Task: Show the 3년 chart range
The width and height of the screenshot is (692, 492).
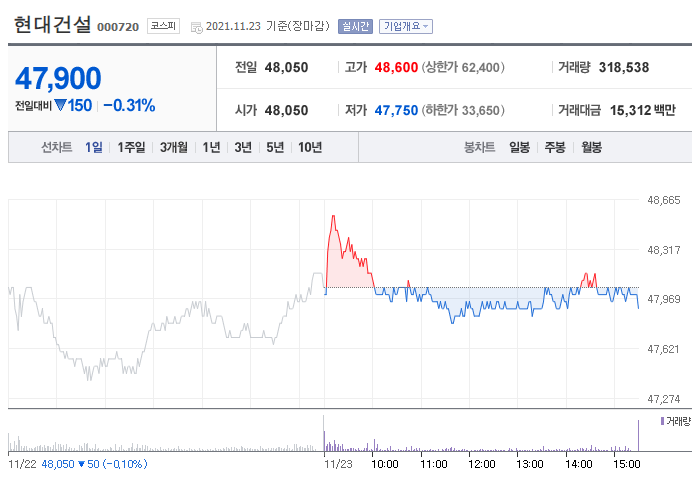Action: [243, 147]
